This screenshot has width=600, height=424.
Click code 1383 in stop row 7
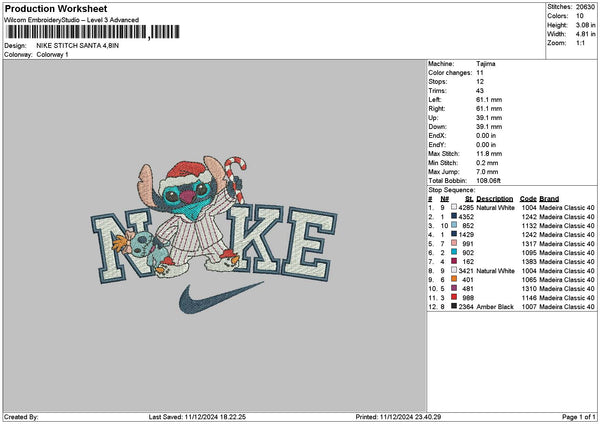click(529, 261)
